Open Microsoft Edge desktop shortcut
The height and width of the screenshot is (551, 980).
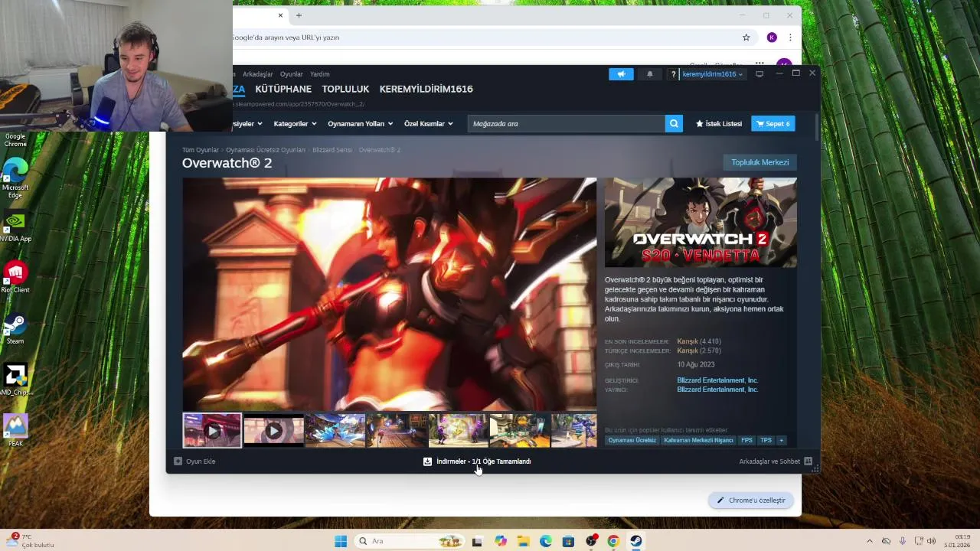[x=15, y=178]
